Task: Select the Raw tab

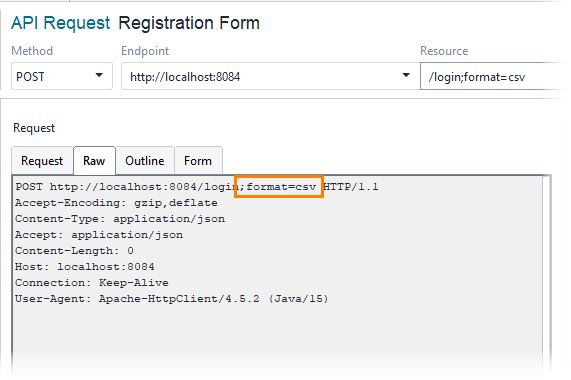Action: coord(94,161)
